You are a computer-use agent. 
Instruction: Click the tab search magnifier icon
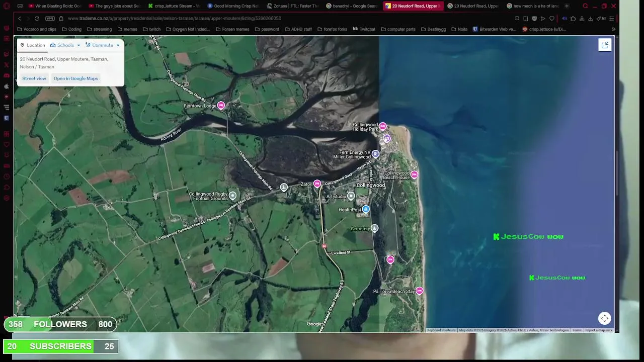585,6
